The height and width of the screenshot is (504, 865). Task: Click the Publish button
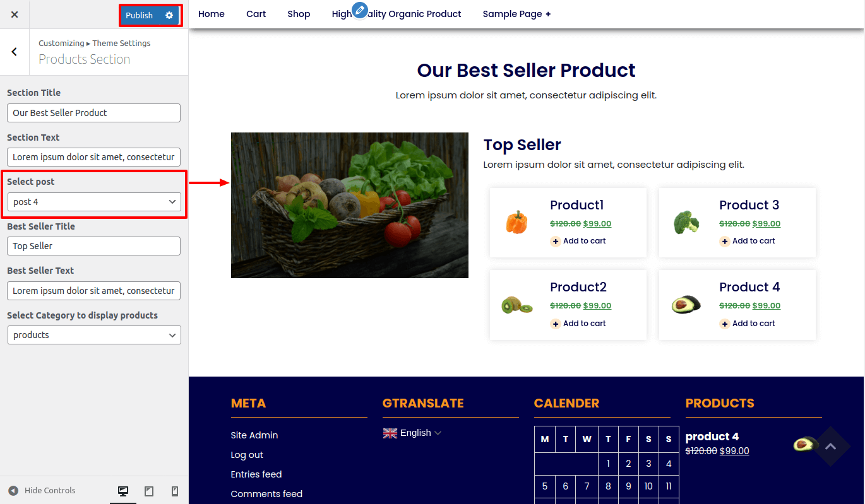[x=140, y=15]
